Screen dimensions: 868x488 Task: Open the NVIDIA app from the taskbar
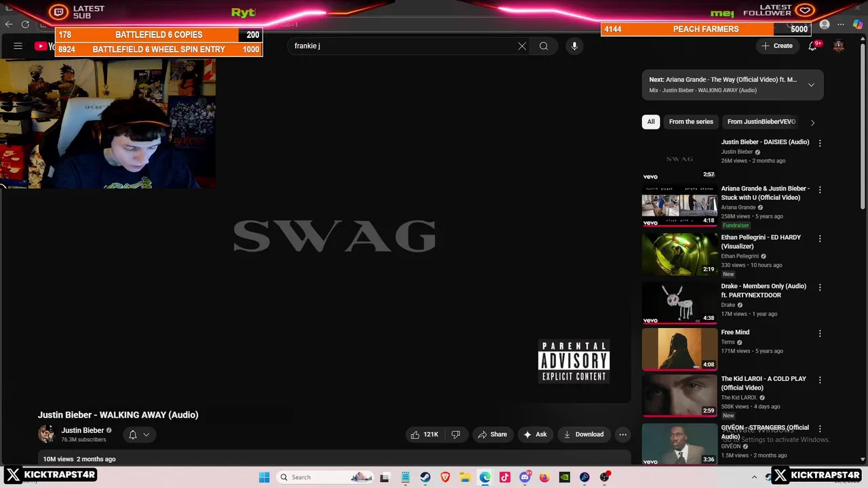(565, 477)
